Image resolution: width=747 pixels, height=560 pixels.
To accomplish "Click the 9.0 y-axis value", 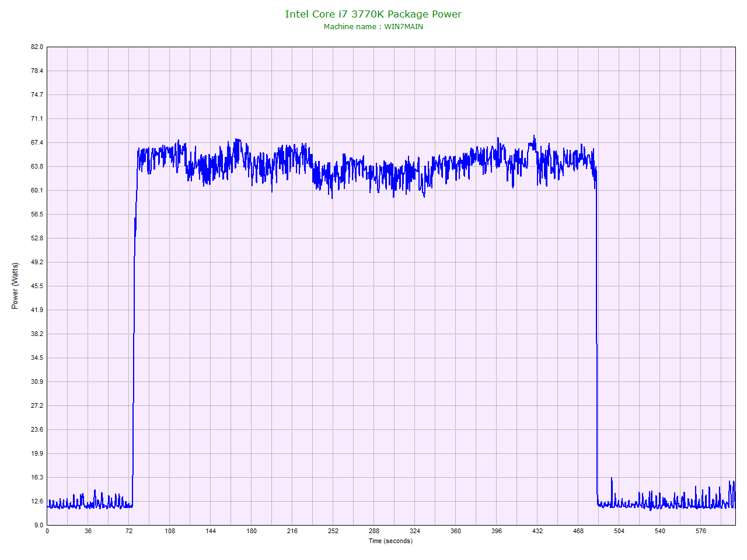I will tap(39, 525).
